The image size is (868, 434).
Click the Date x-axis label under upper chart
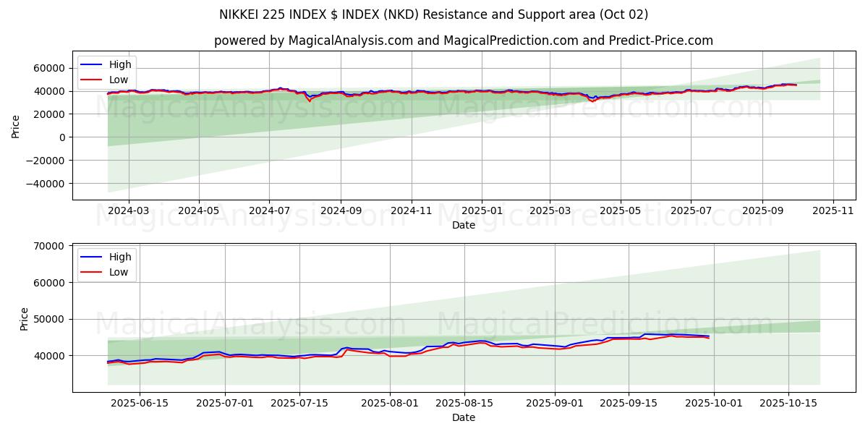[x=463, y=225]
